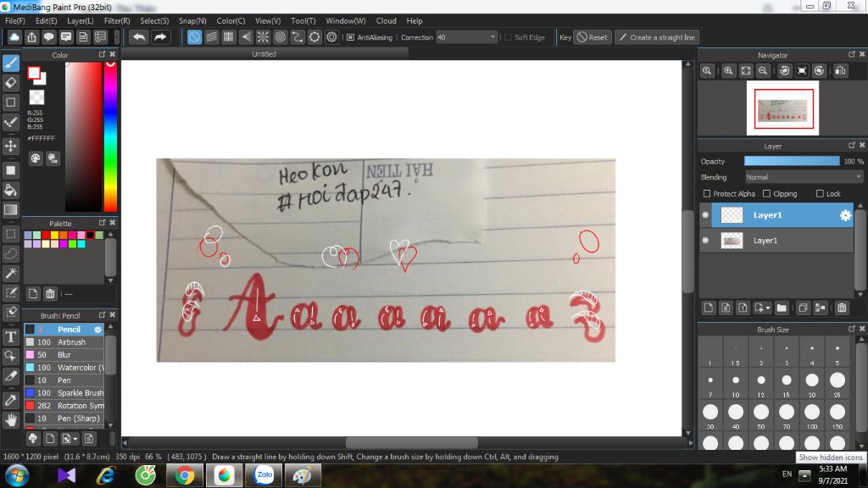The height and width of the screenshot is (488, 868).
Task: Click the Navigator preview thumbnail
Action: click(782, 108)
